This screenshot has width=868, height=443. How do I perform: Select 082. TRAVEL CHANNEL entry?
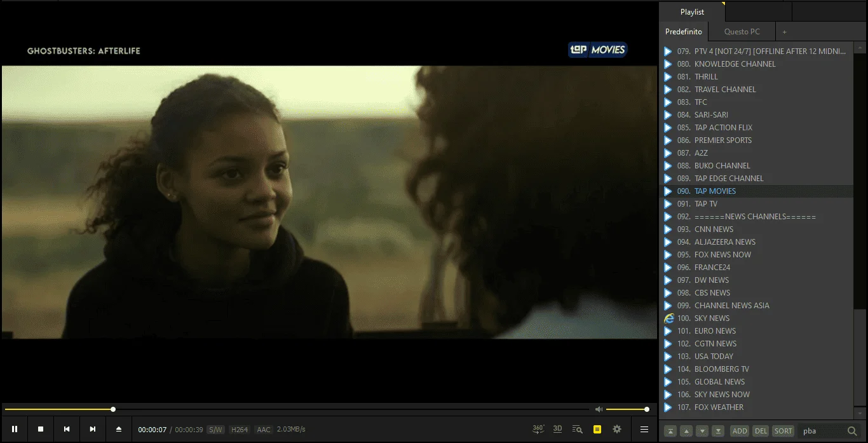[756, 90]
